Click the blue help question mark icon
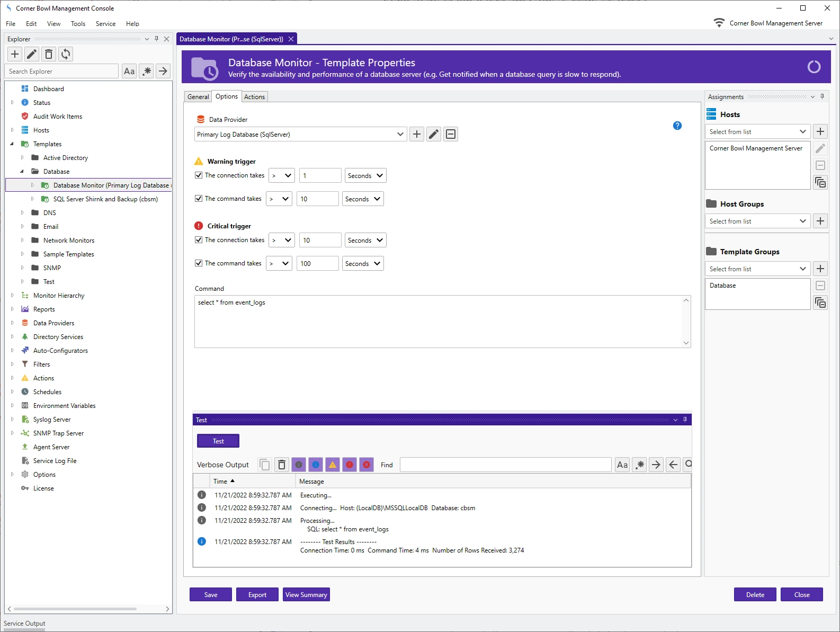840x632 pixels. [677, 126]
